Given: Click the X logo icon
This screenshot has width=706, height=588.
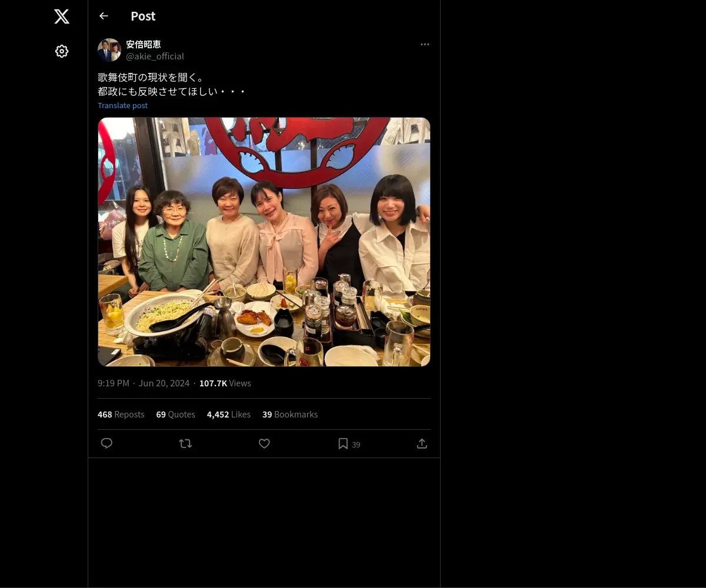Looking at the screenshot, I should click(x=62, y=16).
